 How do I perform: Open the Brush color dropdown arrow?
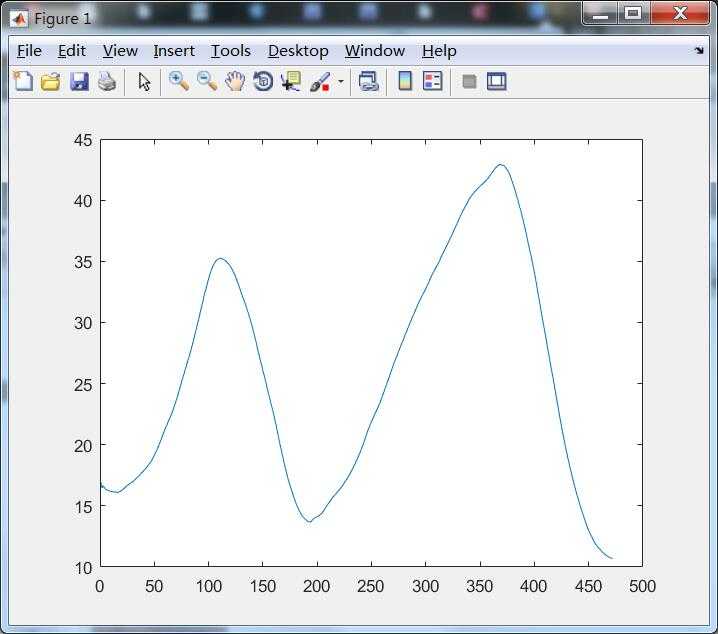click(x=341, y=82)
